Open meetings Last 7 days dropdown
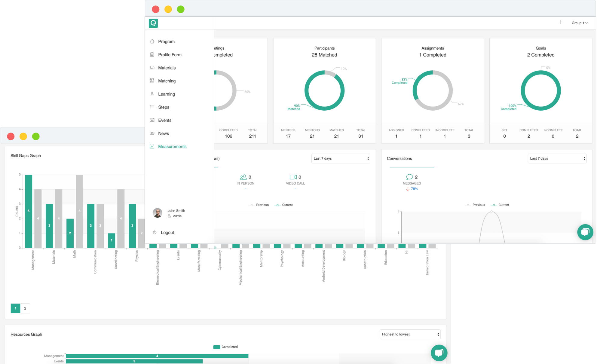 pyautogui.click(x=341, y=158)
